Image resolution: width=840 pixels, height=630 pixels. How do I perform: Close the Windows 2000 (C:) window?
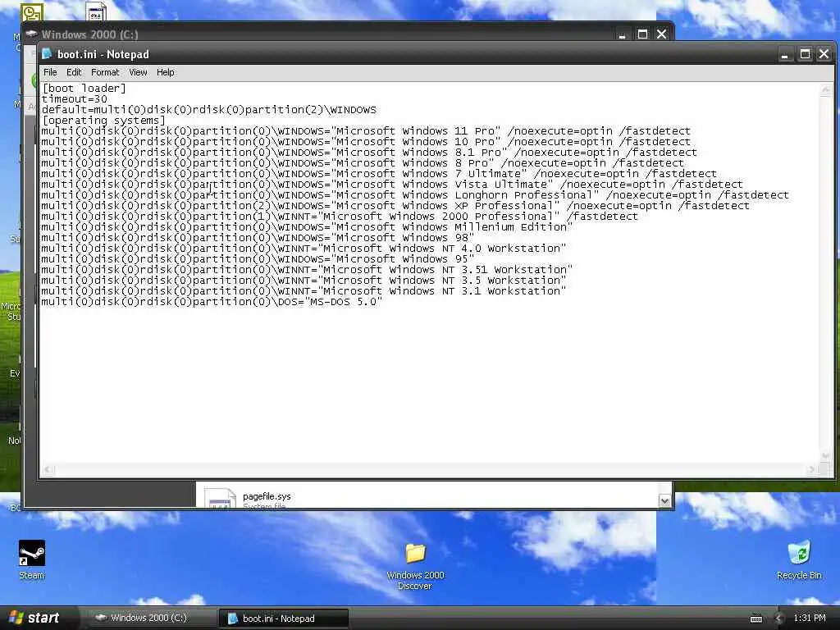click(x=662, y=34)
